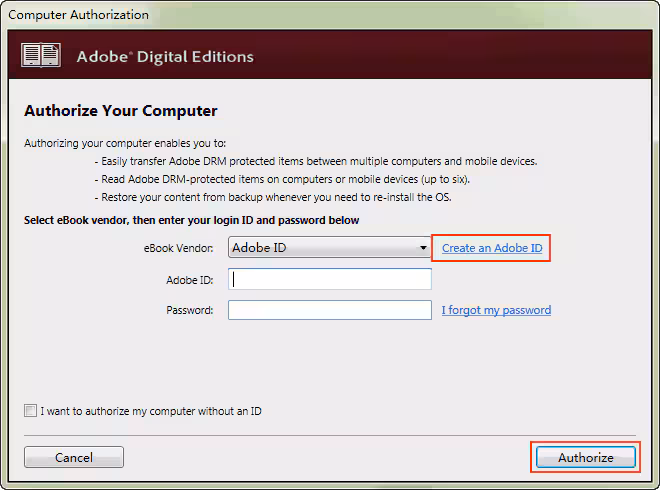660x490 pixels.
Task: Click the Authorize Your Computer heading
Action: point(121,111)
